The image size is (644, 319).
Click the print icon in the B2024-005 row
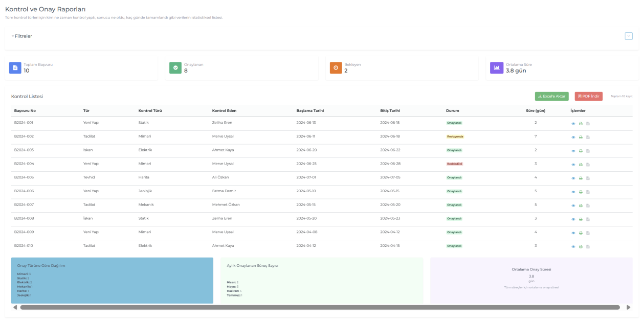tap(581, 178)
